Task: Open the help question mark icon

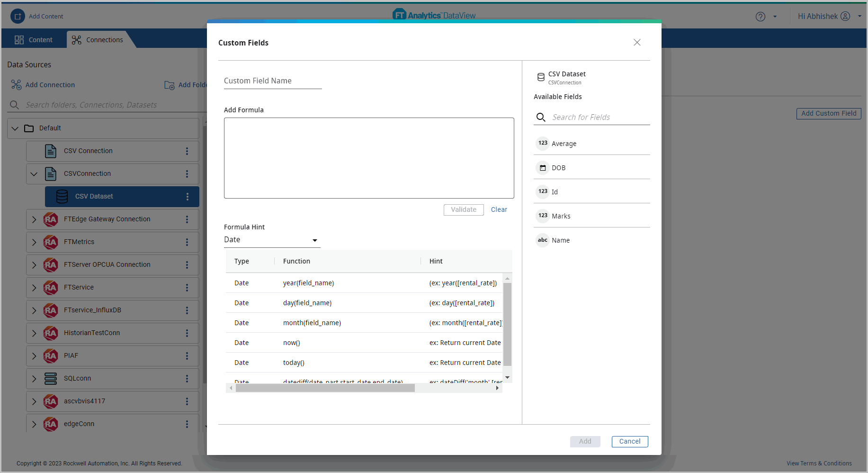Action: pos(760,17)
